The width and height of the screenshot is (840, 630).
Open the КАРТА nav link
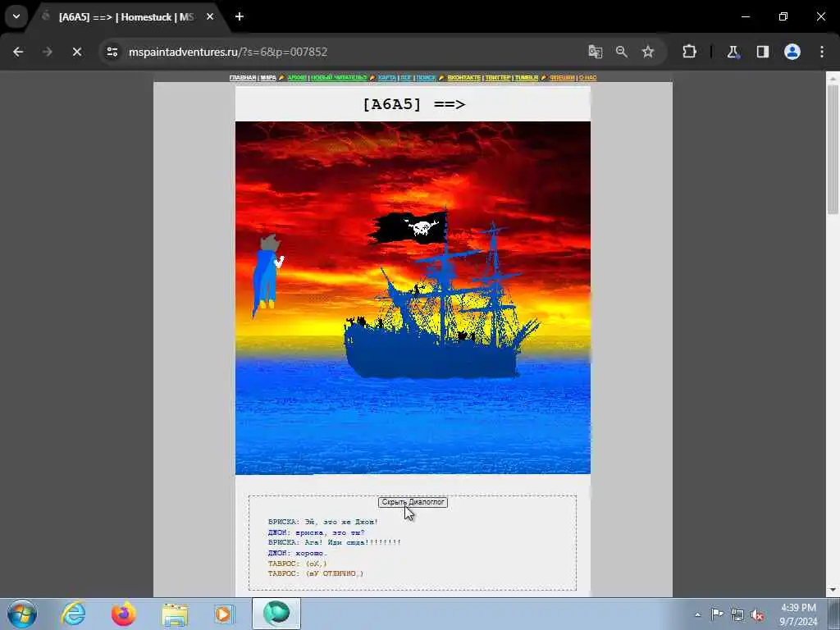[x=387, y=78]
